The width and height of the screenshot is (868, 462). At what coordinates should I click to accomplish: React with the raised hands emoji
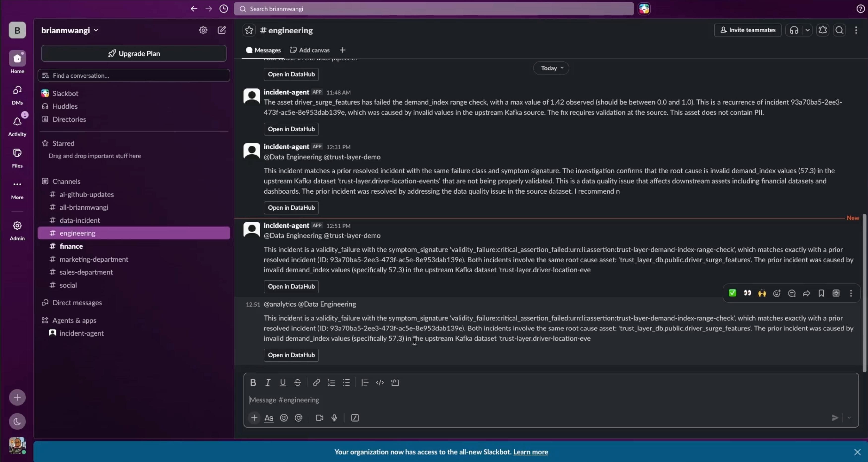coord(762,293)
